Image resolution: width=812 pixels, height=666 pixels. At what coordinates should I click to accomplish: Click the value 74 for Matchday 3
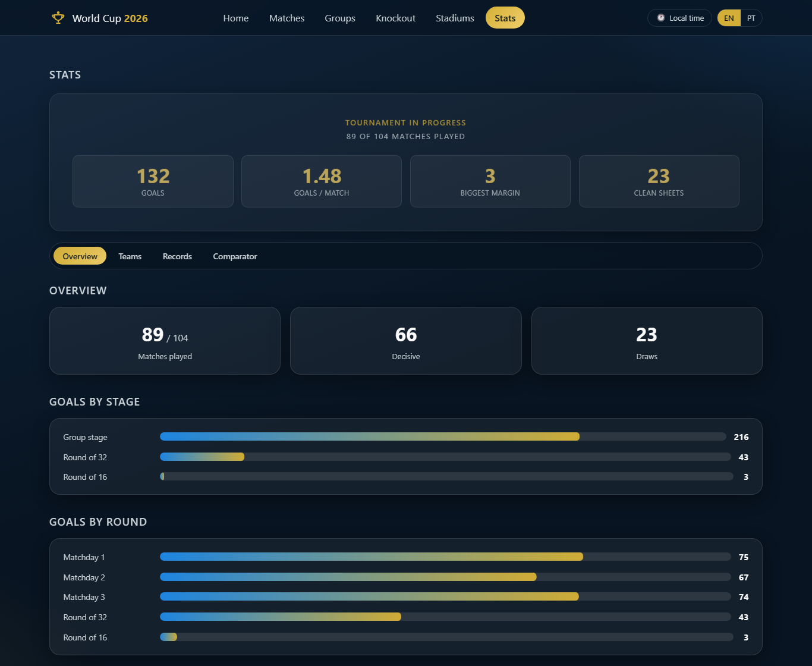(x=744, y=597)
